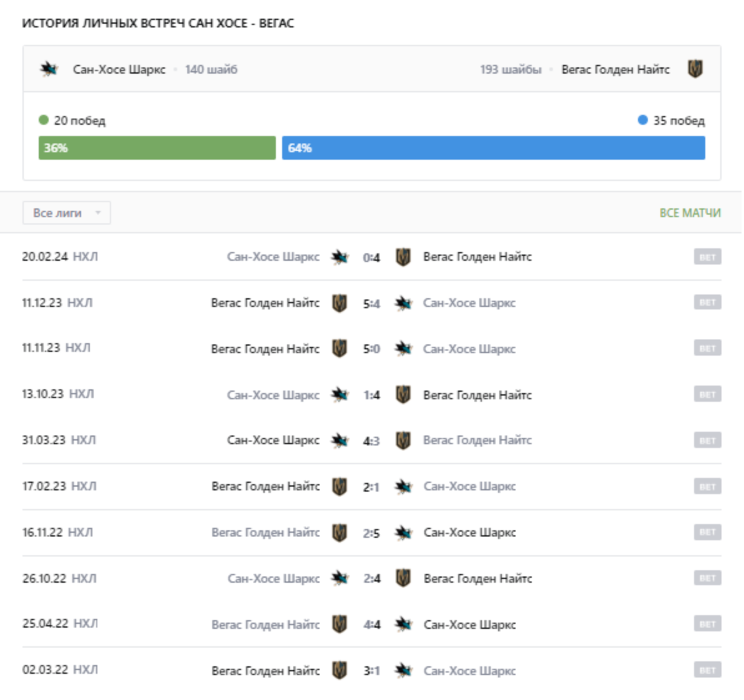Select "Вегас Голден Найтс" team name in header
Image resolution: width=744 pixels, height=700 pixels.
point(615,70)
